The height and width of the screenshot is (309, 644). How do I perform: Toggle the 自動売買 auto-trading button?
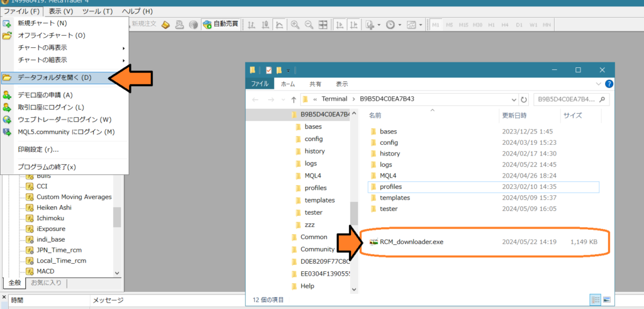[222, 25]
